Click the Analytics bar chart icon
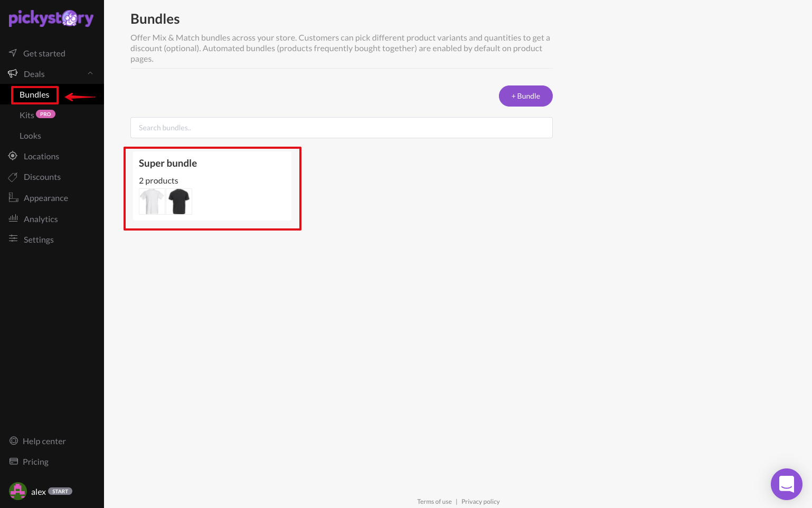Image resolution: width=812 pixels, height=508 pixels. point(13,218)
